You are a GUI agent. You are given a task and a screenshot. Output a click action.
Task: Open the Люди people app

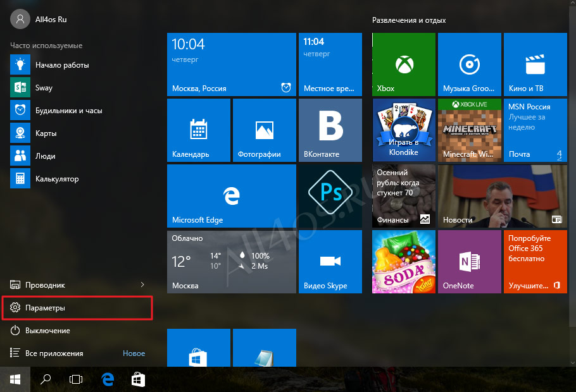77,156
